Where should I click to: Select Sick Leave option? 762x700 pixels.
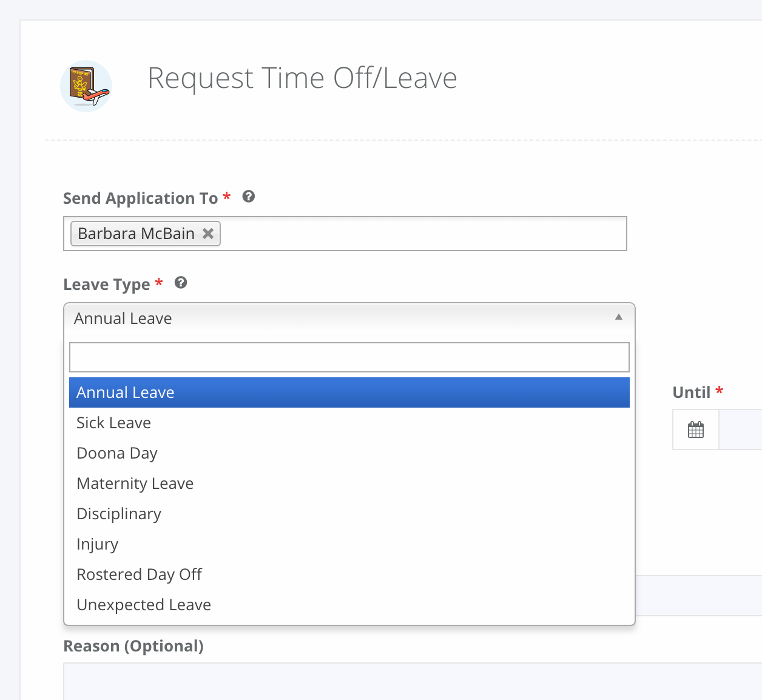coord(349,423)
